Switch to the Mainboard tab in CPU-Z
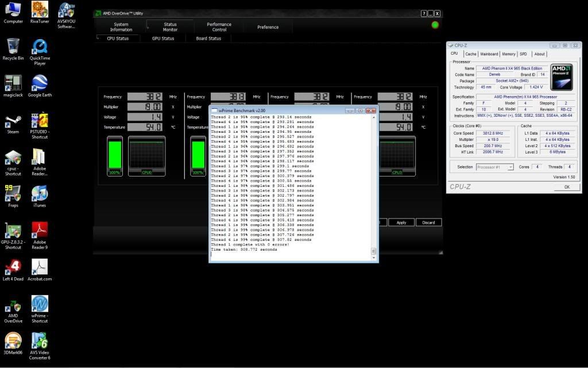The image size is (588, 368). (x=489, y=54)
